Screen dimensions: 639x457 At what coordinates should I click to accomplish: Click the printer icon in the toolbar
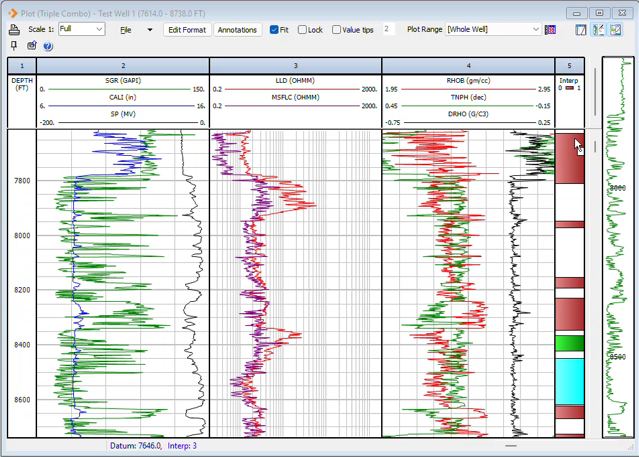(x=14, y=30)
